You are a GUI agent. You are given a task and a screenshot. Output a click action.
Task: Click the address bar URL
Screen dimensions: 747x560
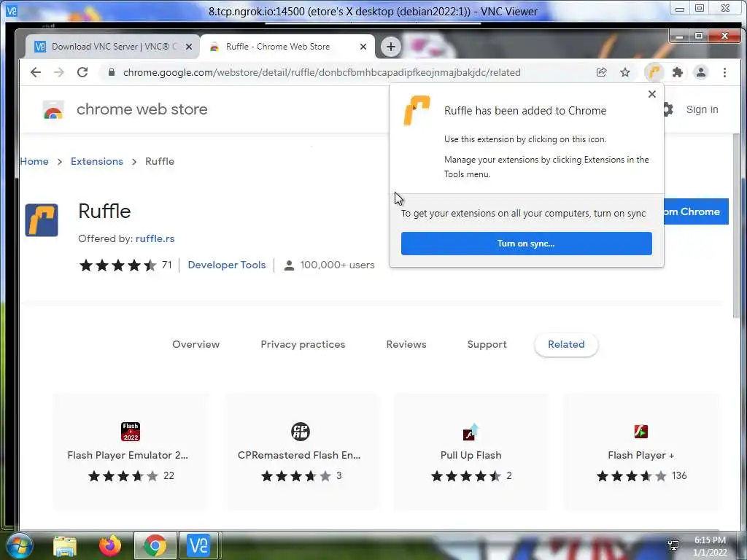(x=322, y=72)
